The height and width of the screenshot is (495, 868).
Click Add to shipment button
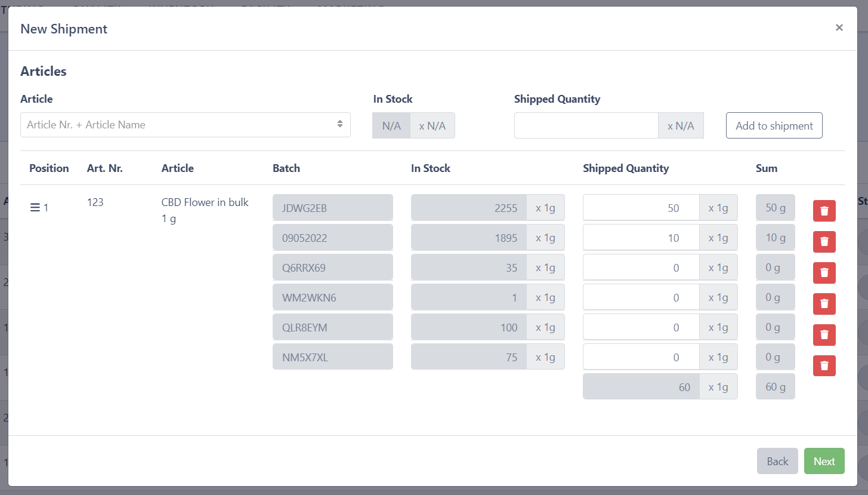pos(774,125)
